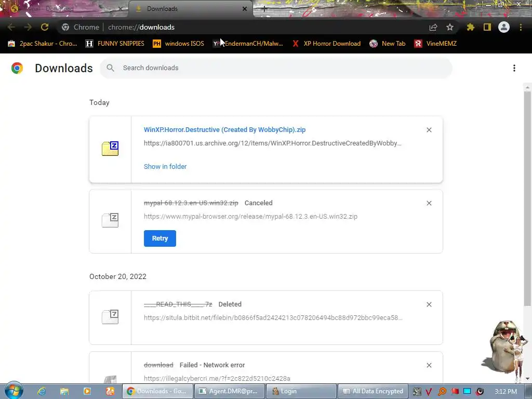532x399 pixels.
Task: Click the Downloads - Google Chrome taskbar button
Action: tap(157, 391)
